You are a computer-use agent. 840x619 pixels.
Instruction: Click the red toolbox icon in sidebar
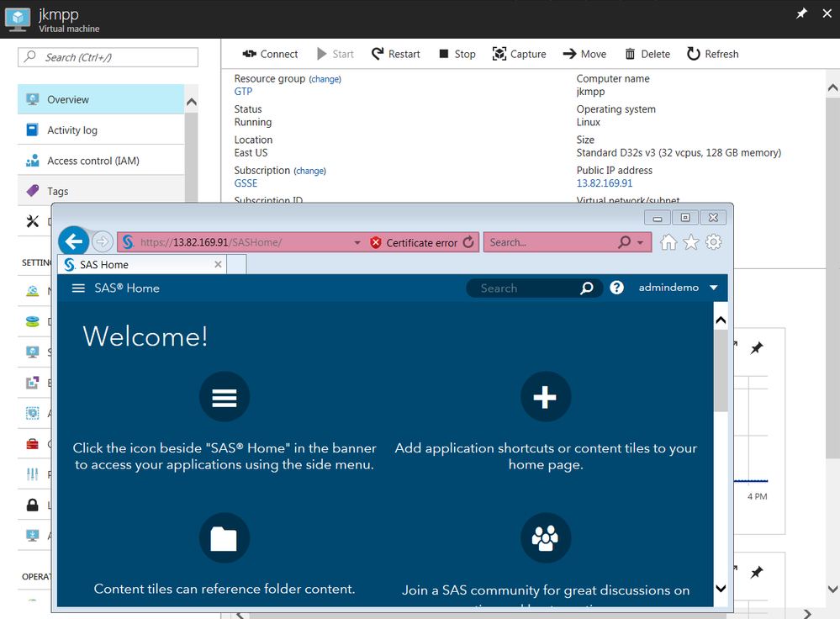(33, 444)
